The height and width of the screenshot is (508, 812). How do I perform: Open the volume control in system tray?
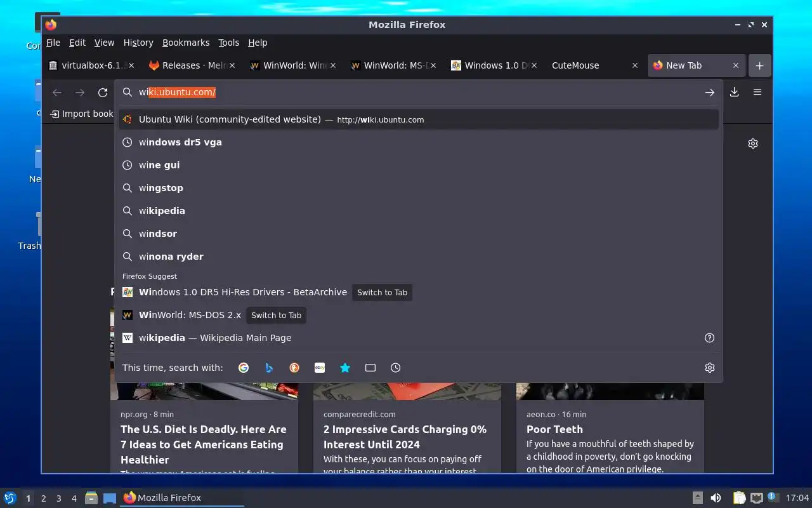click(x=716, y=498)
